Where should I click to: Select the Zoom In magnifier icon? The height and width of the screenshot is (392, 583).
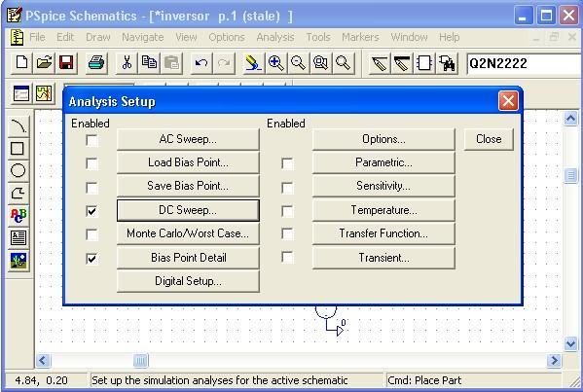coord(275,62)
